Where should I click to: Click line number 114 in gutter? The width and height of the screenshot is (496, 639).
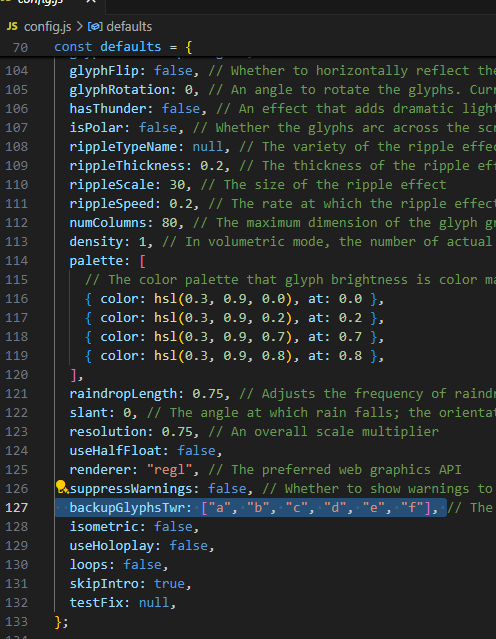(17, 261)
